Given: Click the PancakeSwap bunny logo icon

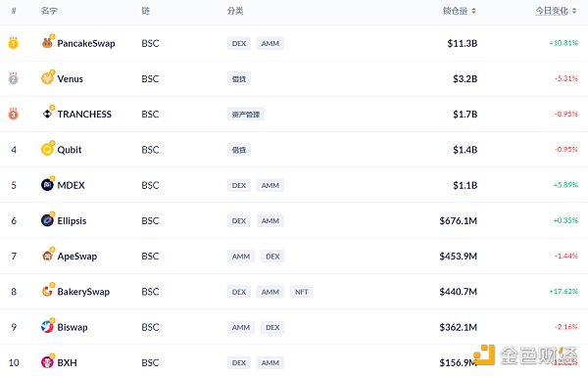Looking at the screenshot, I should (47, 43).
